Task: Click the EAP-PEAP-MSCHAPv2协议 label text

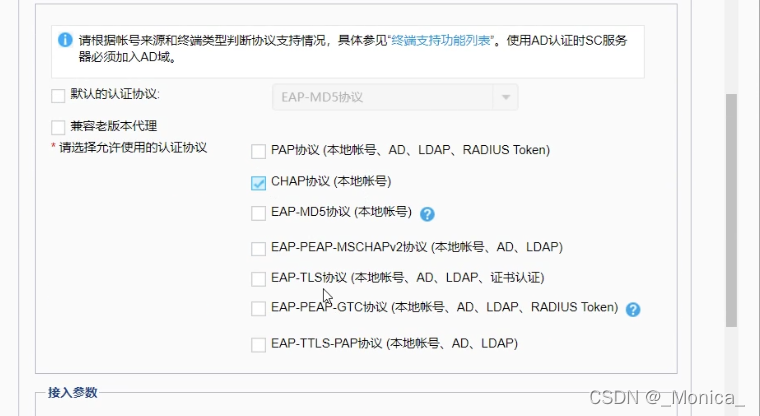Action: [417, 247]
